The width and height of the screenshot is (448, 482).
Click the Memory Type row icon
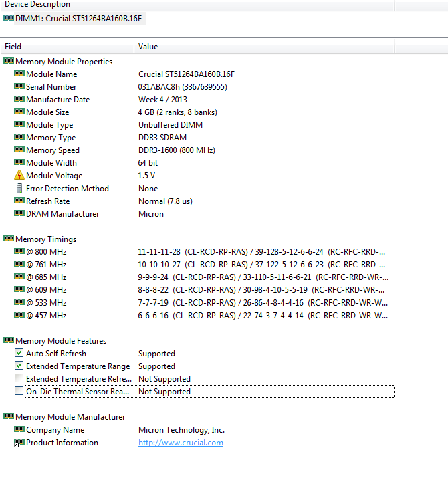[x=19, y=137]
